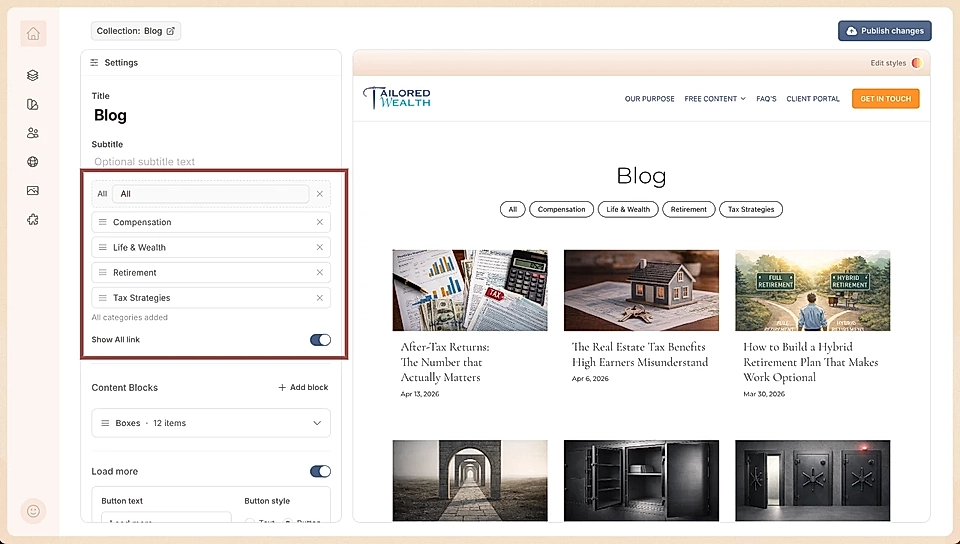Remove the All category with its X
The height and width of the screenshot is (544, 960).
(320, 194)
